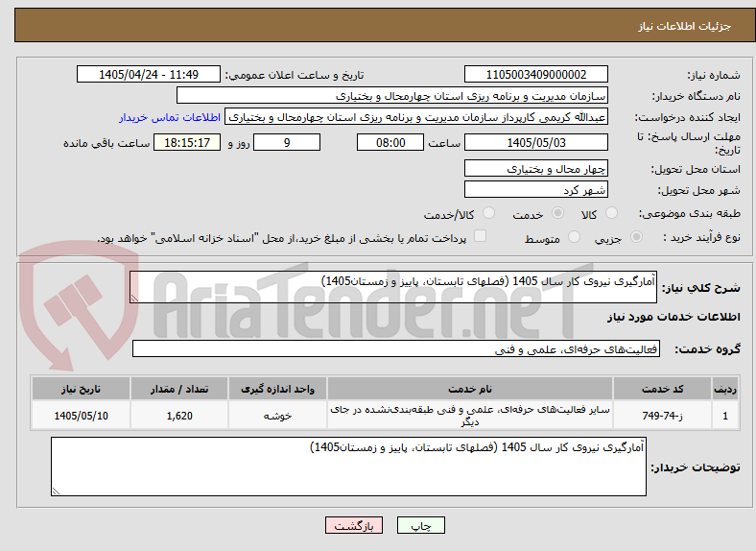Click the شرح کلی نیاز text area
756x551 pixels.
click(393, 287)
